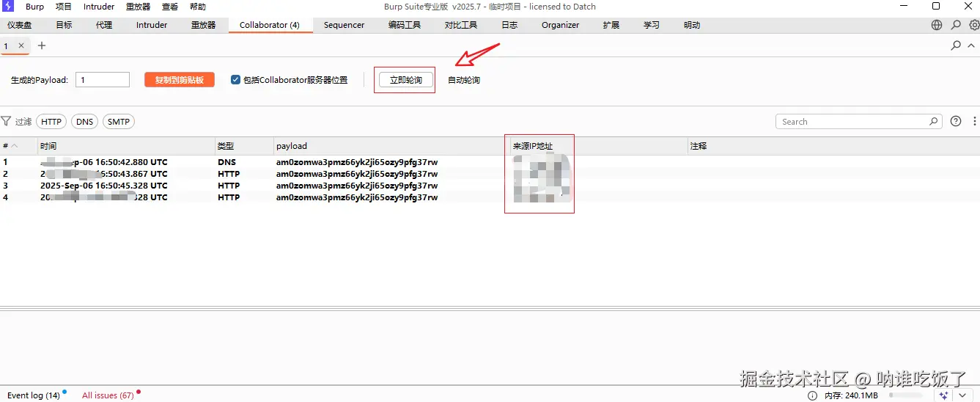The height and width of the screenshot is (402, 980).
Task: Sort by 注释 column header
Action: [833, 146]
